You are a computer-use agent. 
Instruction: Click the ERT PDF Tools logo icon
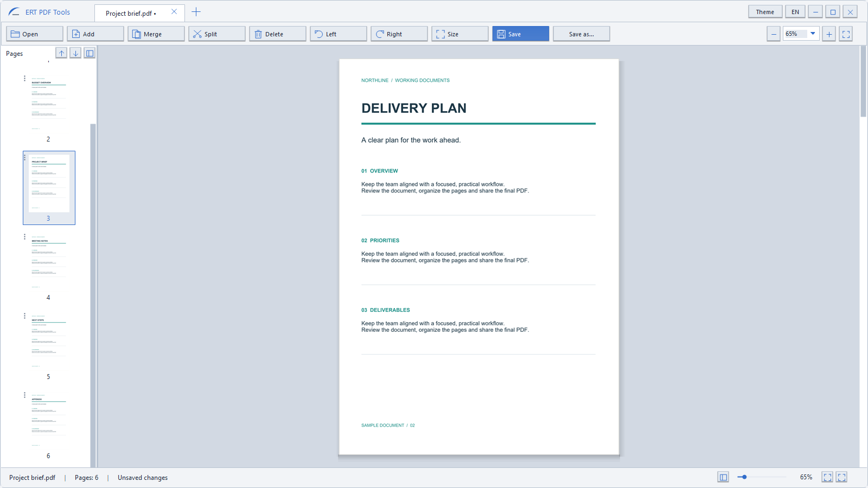pyautogui.click(x=14, y=12)
